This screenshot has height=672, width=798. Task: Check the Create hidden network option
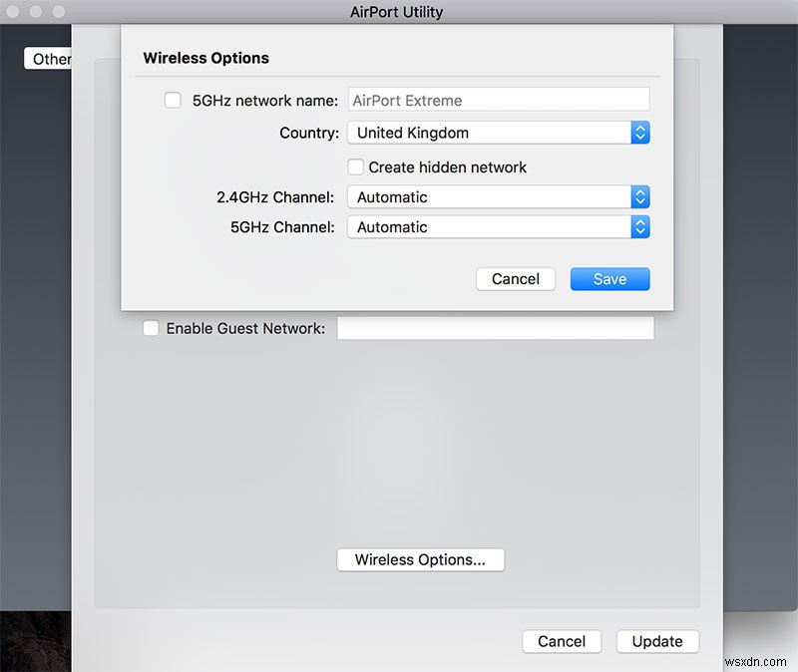tap(356, 168)
